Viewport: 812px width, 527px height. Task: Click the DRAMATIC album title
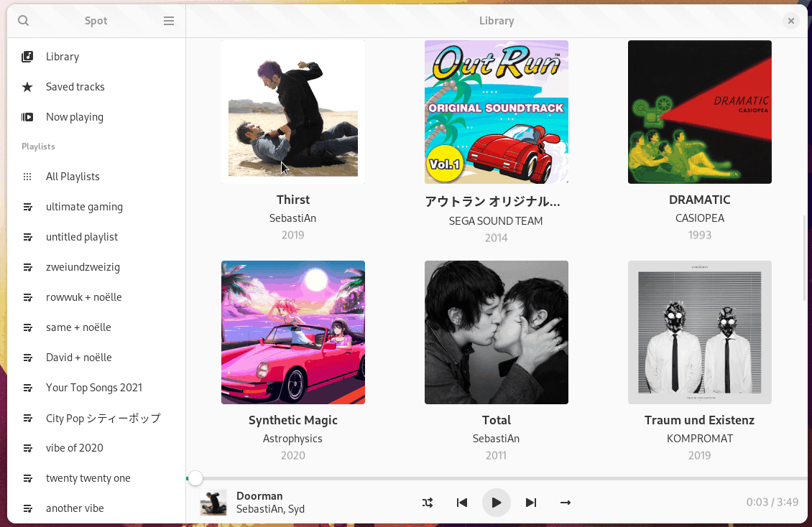(700, 200)
